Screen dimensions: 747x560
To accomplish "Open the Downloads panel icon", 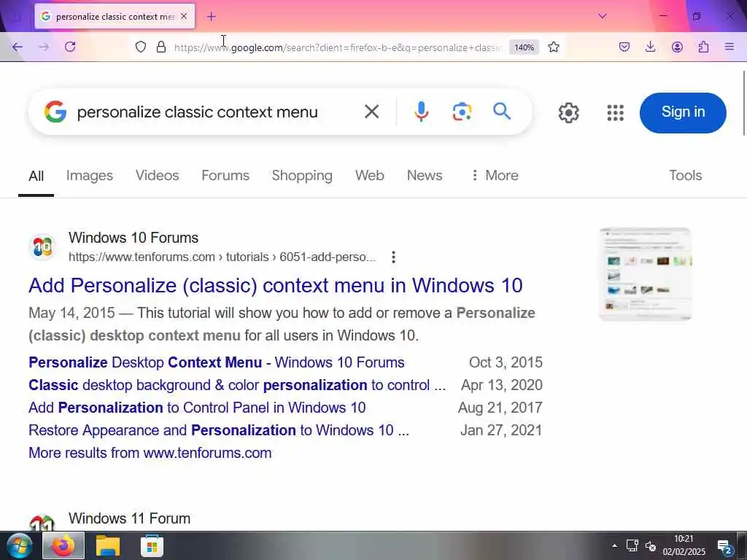I will click(650, 47).
